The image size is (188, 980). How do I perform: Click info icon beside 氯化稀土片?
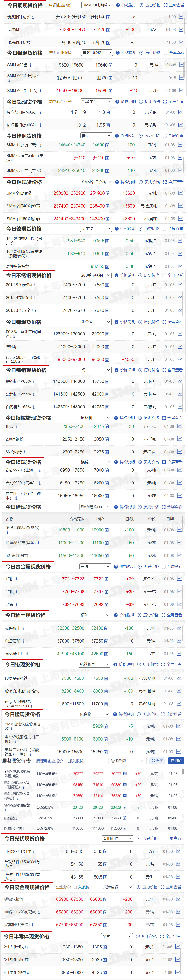[27, 654]
